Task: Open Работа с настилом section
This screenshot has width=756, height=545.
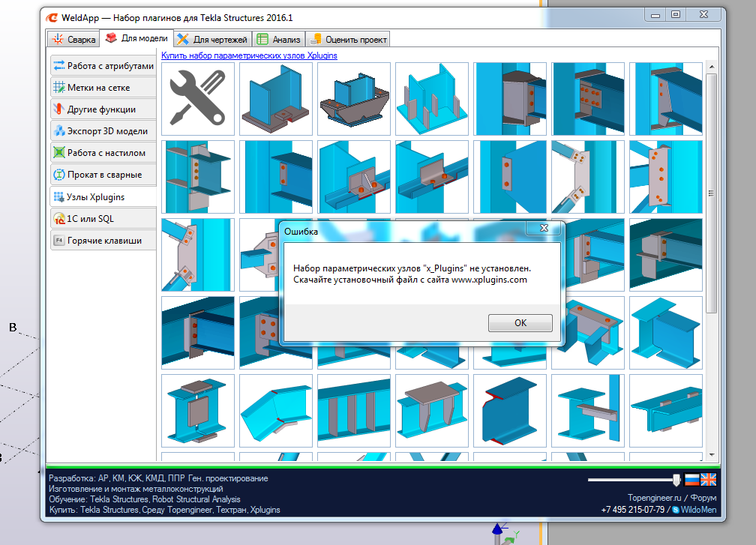Action: 103,152
